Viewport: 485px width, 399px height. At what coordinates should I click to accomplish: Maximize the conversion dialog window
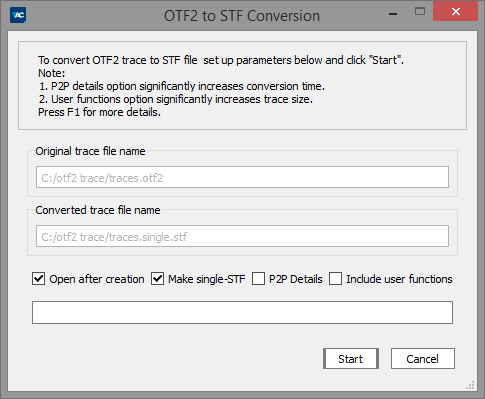click(420, 12)
